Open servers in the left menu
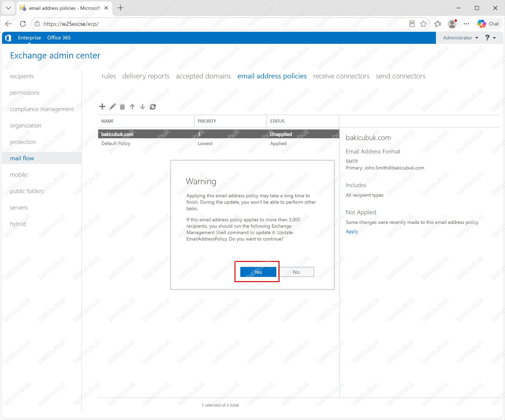The image size is (505, 420). [19, 207]
